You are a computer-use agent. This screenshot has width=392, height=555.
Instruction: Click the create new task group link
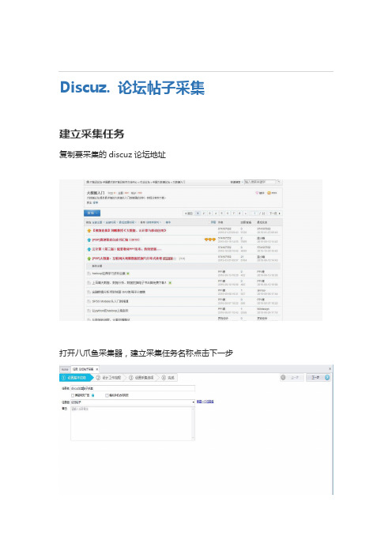point(205,402)
